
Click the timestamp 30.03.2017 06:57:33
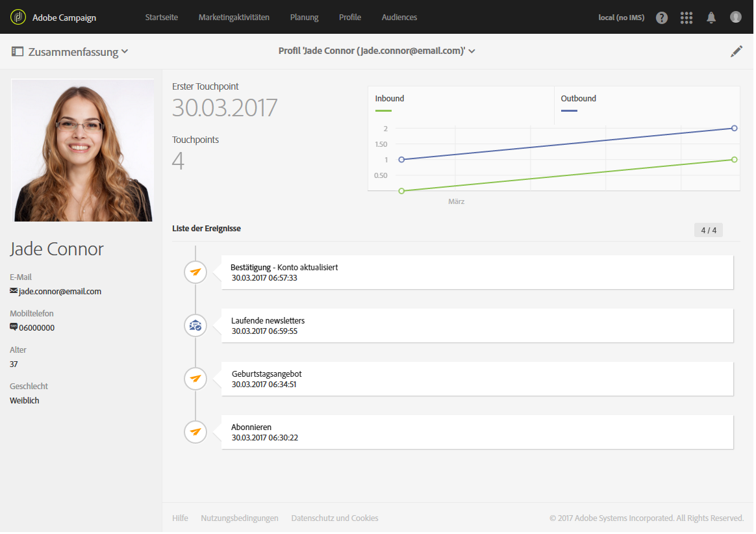tap(264, 278)
